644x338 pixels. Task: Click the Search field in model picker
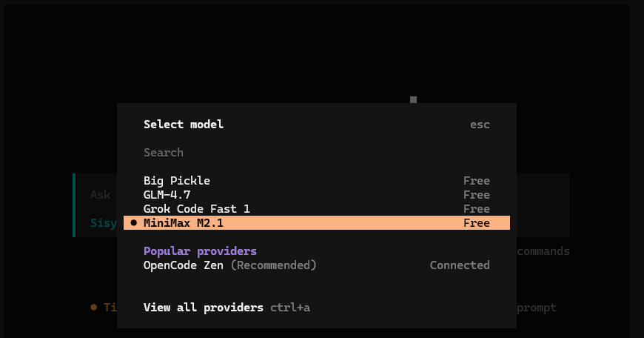(x=164, y=153)
